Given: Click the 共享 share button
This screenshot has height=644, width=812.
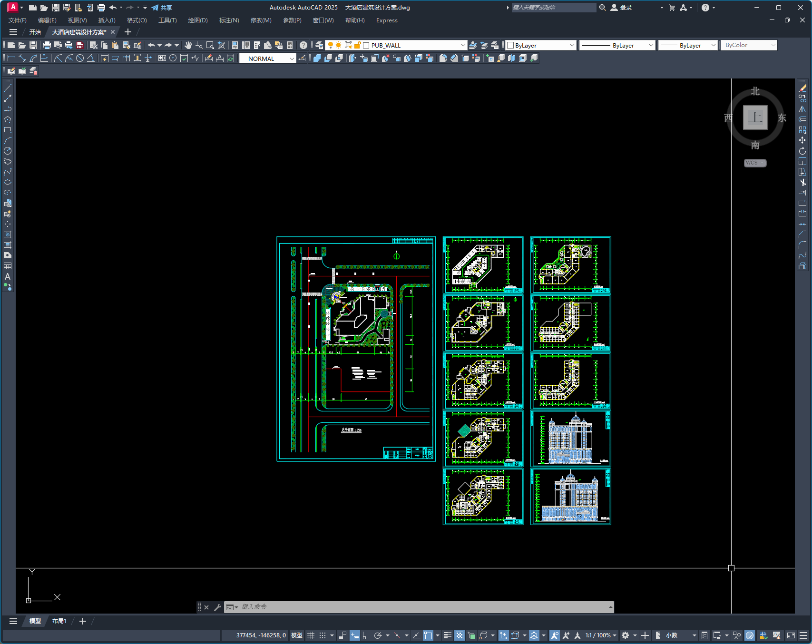Looking at the screenshot, I should [162, 8].
